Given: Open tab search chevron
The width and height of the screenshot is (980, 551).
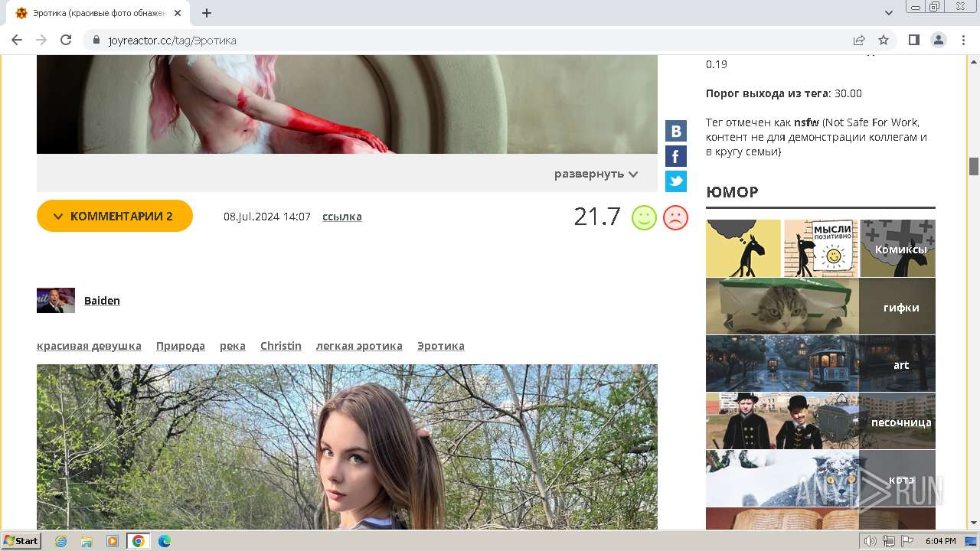Looking at the screenshot, I should tap(889, 13).
